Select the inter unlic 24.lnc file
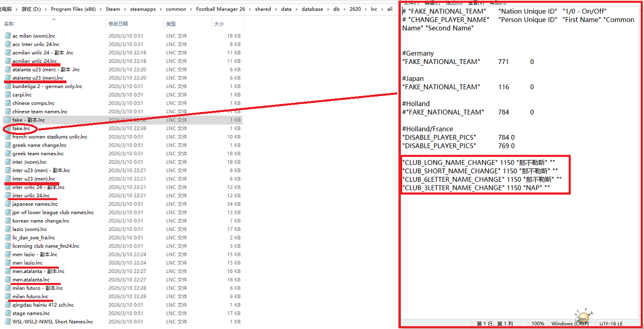The image size is (644, 329). (x=31, y=196)
